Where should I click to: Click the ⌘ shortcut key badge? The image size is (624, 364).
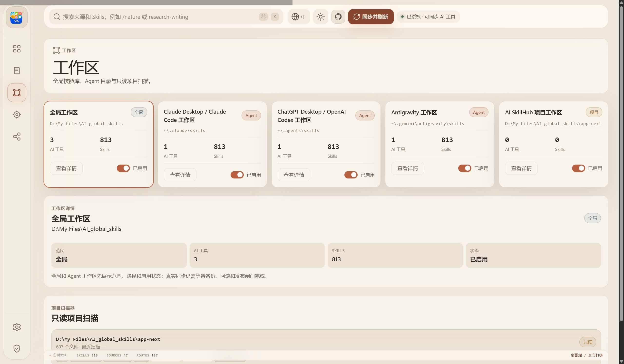coord(263,17)
